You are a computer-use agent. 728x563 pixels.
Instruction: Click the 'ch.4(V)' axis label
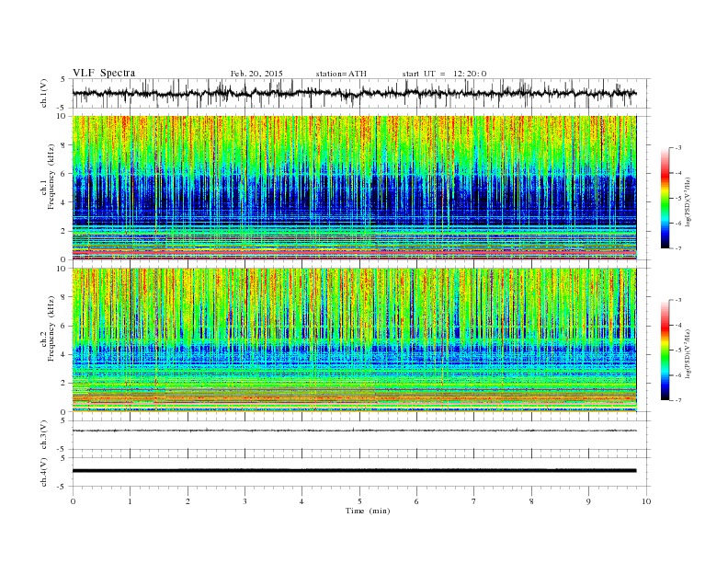43,472
